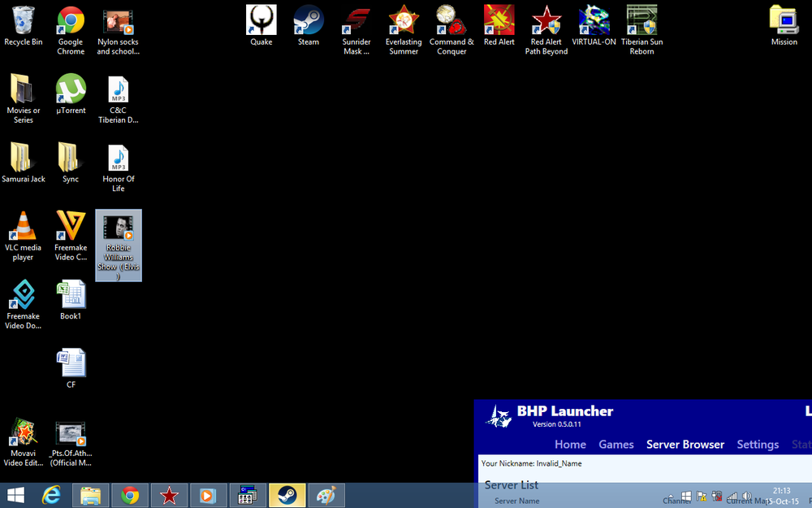Image resolution: width=812 pixels, height=508 pixels.
Task: Click the volume speaker icon in the system tray
Action: click(x=747, y=497)
